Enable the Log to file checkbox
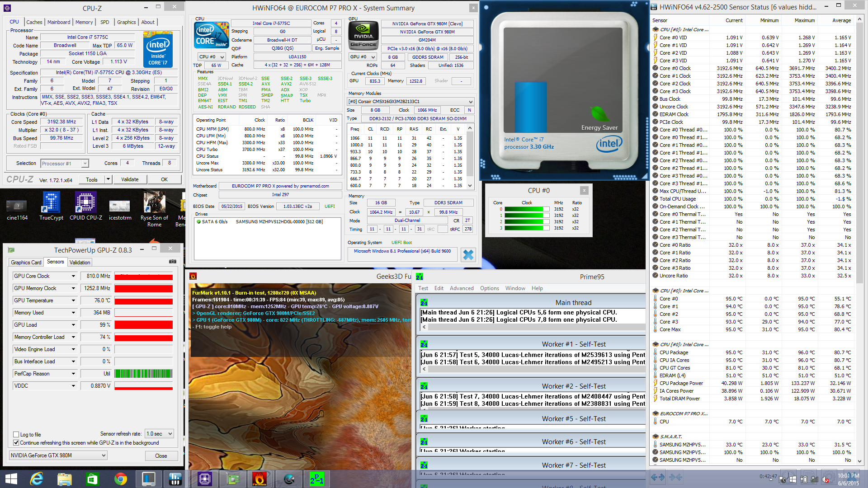This screenshot has width=868, height=488. point(16,435)
